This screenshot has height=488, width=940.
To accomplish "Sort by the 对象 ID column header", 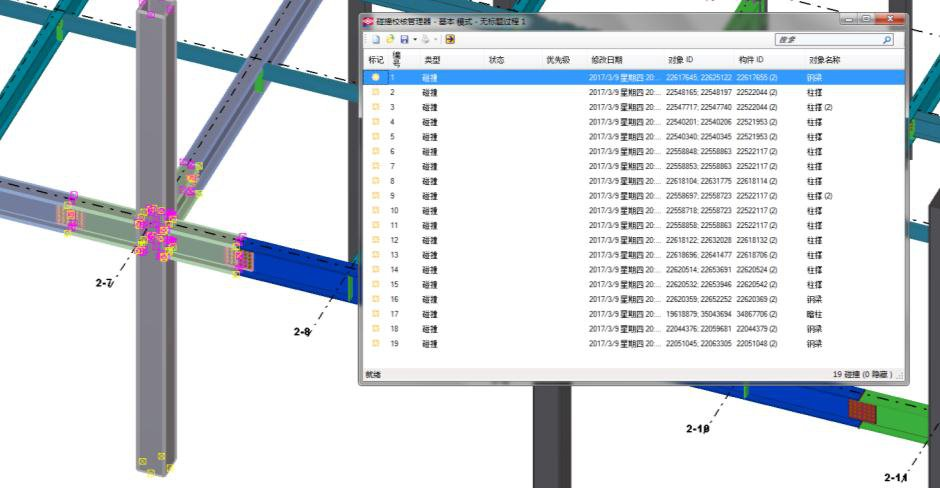I will click(x=680, y=60).
